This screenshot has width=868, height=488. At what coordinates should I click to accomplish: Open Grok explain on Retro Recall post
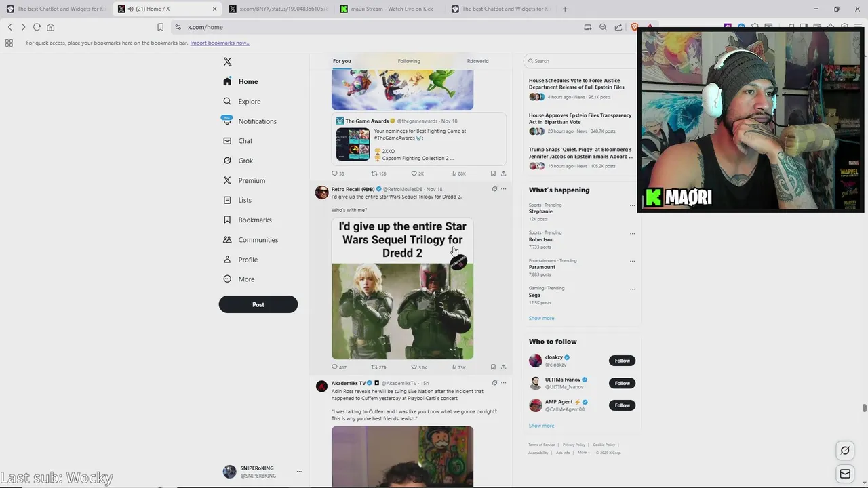tap(494, 189)
